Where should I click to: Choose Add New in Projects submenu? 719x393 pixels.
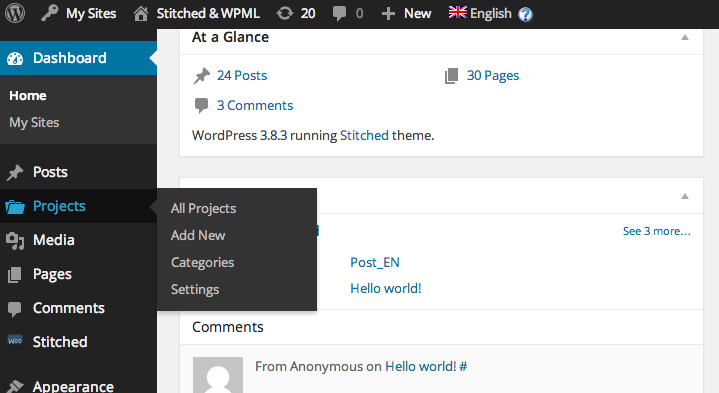click(198, 235)
